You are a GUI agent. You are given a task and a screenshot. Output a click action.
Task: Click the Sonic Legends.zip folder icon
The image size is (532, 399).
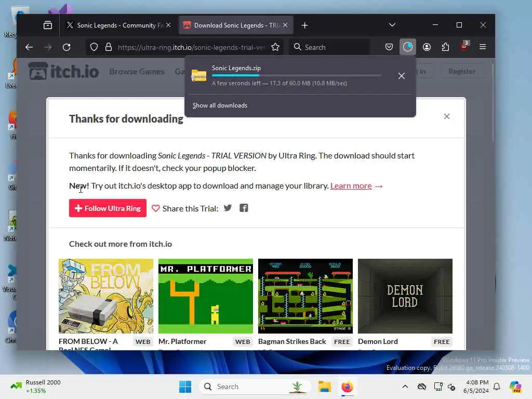click(x=199, y=75)
